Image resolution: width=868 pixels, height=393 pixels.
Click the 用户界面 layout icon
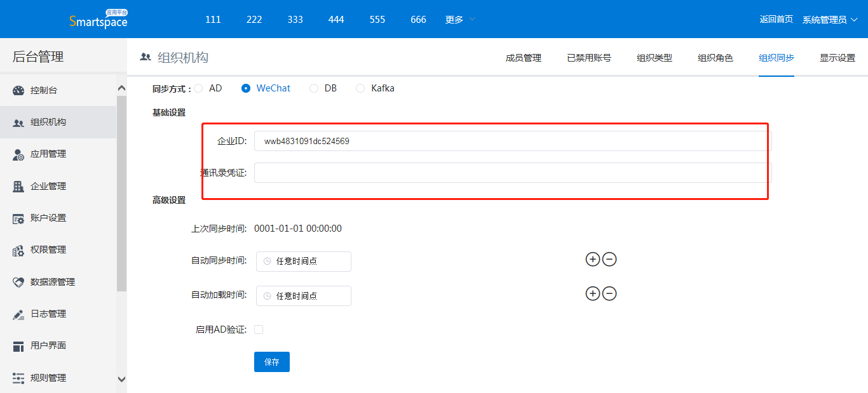(18, 346)
